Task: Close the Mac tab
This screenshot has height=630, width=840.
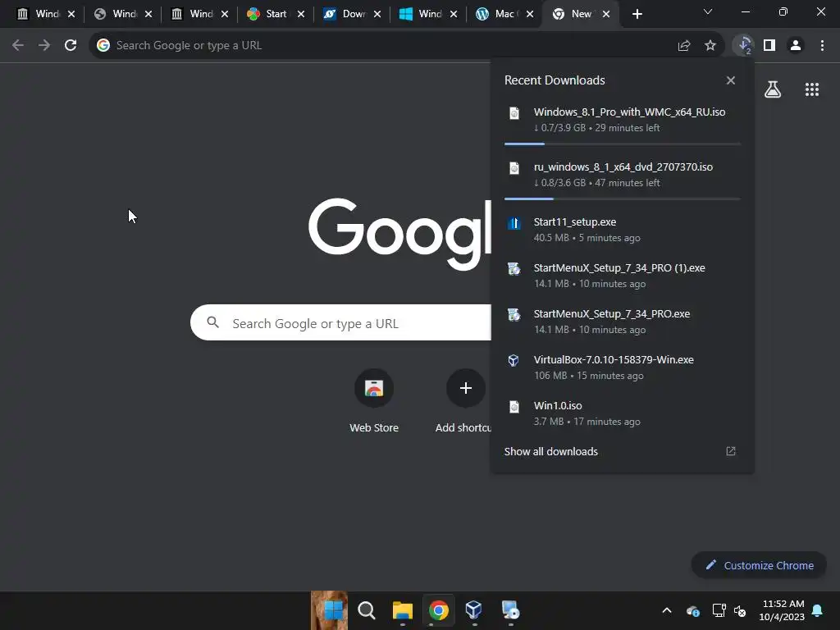Action: click(x=530, y=15)
